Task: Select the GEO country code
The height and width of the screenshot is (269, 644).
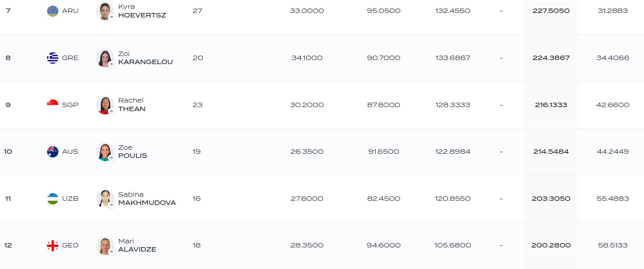Action: pyautogui.click(x=70, y=245)
